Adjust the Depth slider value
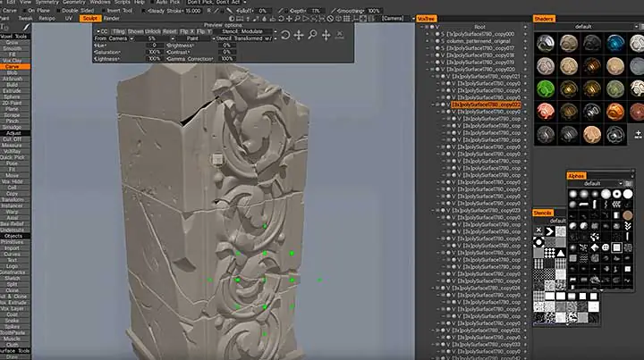This screenshot has width=644, height=360. point(316,11)
